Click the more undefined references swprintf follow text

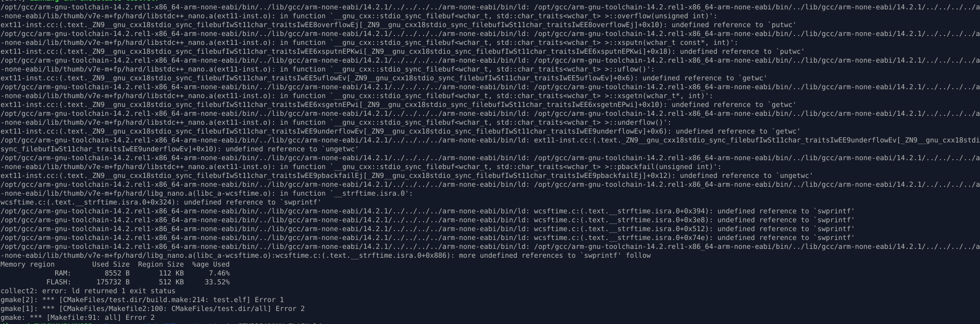pos(555,256)
